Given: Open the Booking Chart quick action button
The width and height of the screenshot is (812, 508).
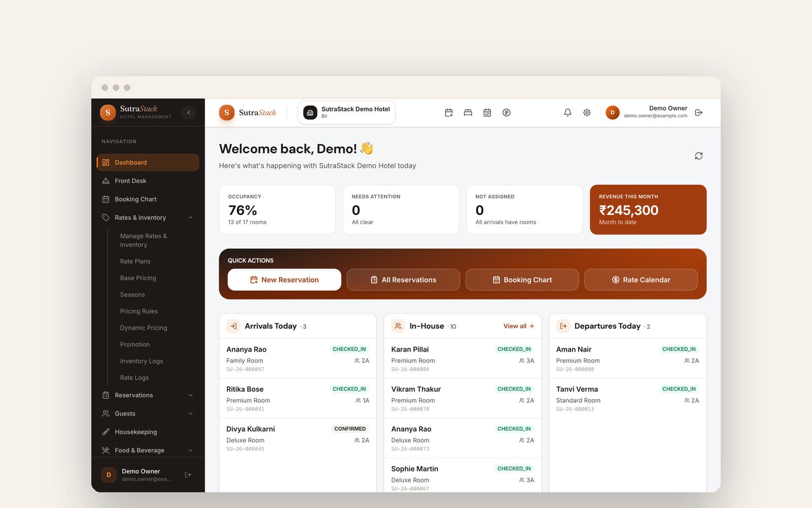Looking at the screenshot, I should point(522,280).
